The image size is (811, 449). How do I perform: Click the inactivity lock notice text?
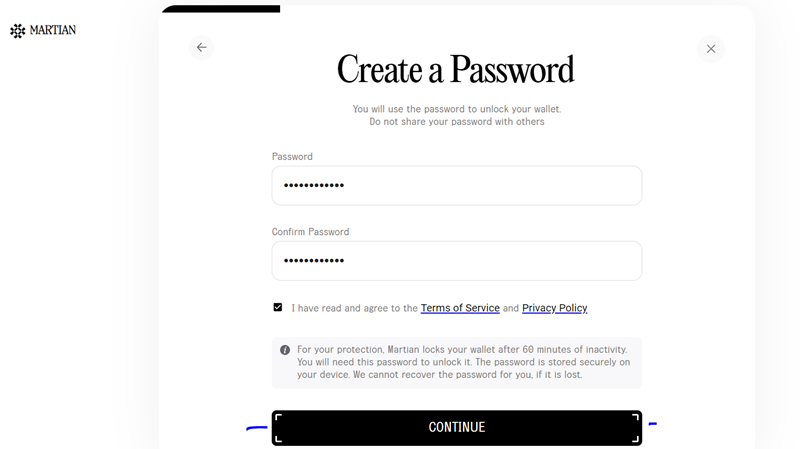pyautogui.click(x=463, y=362)
